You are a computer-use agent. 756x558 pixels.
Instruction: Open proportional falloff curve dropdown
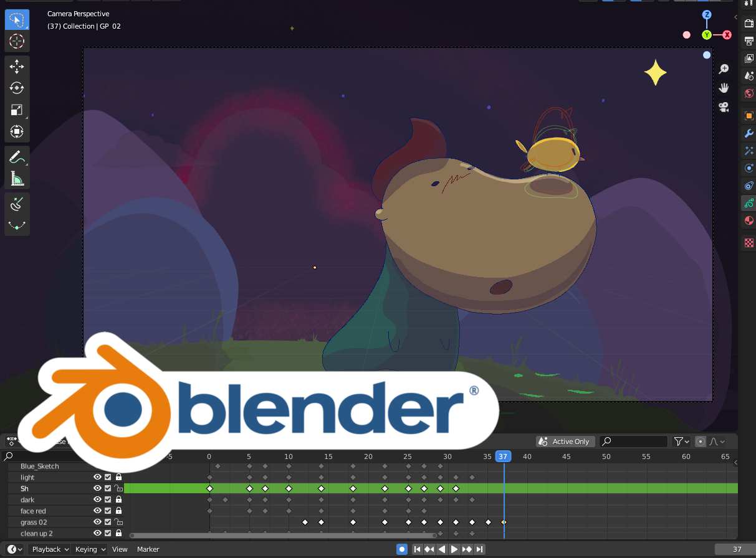point(717,442)
